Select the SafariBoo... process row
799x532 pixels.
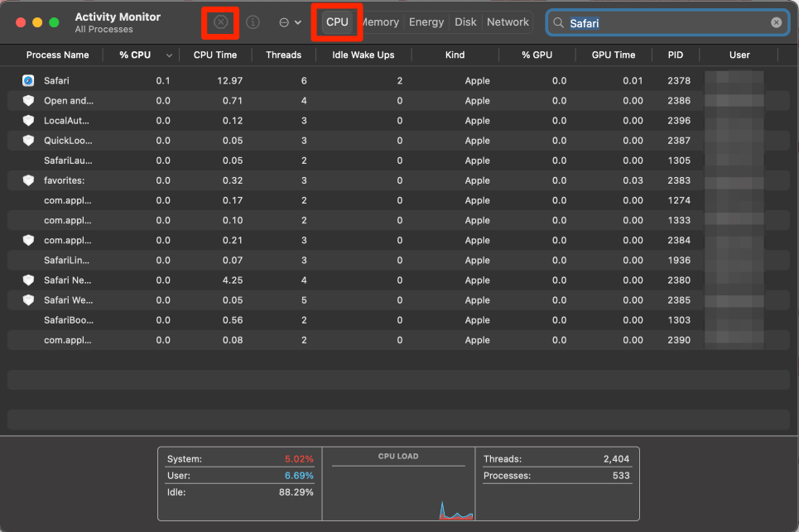(x=68, y=320)
